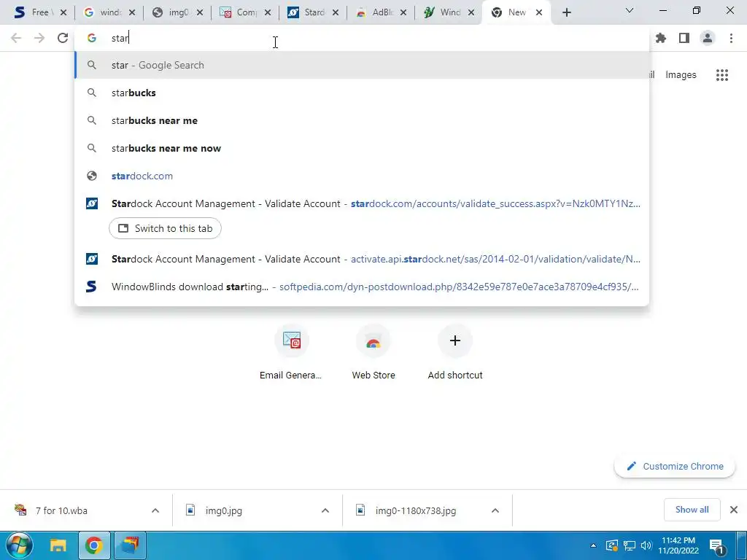Reload the page with the refresh icon
The image size is (747, 560).
63,38
